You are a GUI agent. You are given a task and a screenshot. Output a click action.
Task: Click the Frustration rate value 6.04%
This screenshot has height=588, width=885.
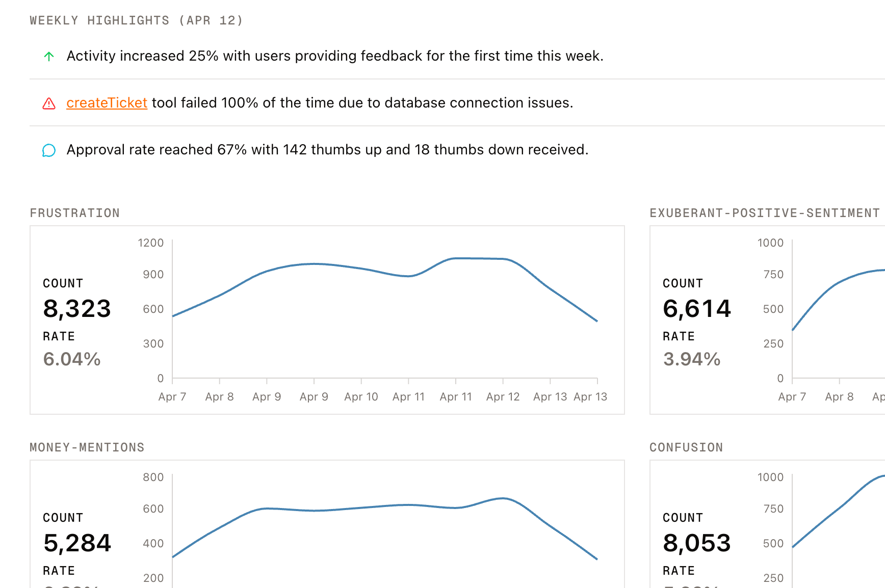pos(72,359)
